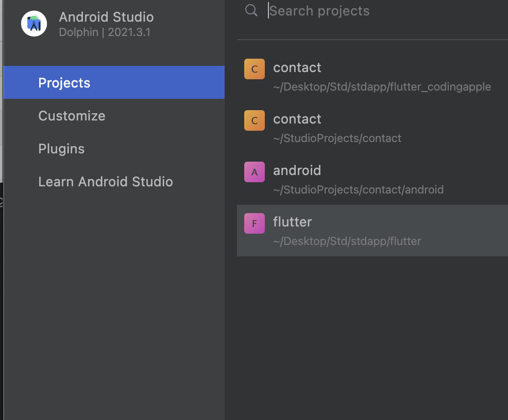Click the pink A icon for android project
Screen dimensions: 508x420
pos(255,172)
